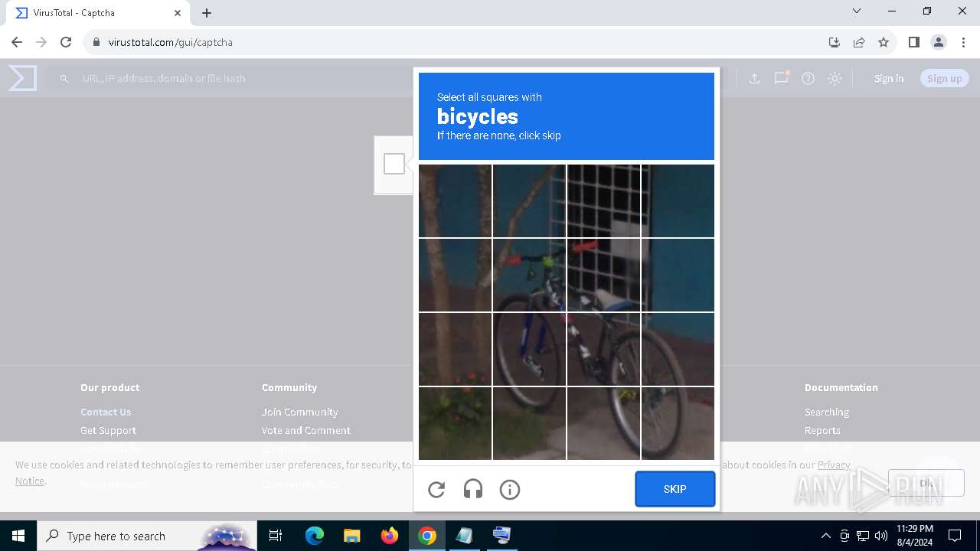The image size is (980, 551).
Task: Close the VirusTotal - Captcha tab
Action: click(x=178, y=13)
